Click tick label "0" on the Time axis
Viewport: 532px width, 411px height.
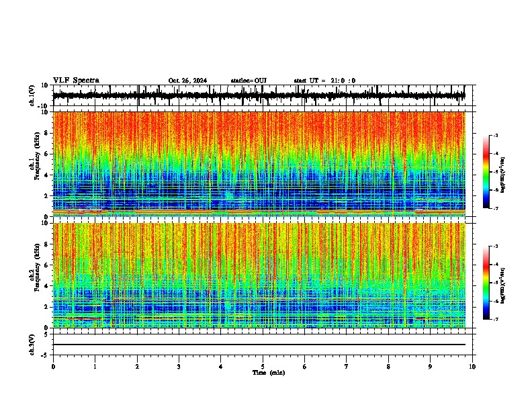pyautogui.click(x=53, y=367)
